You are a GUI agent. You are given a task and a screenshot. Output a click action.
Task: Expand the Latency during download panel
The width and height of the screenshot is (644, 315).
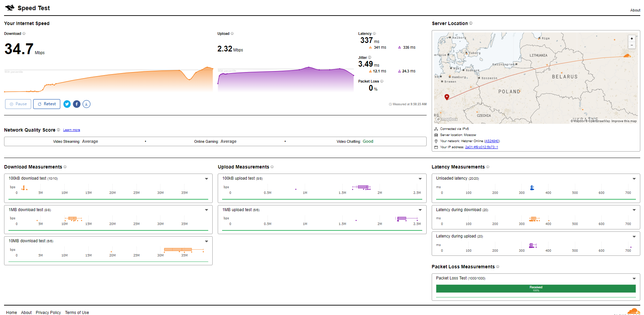tap(634, 210)
